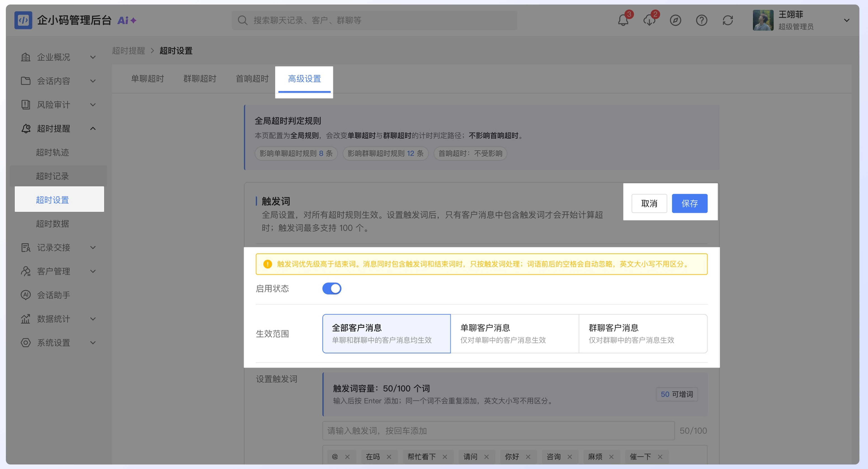The height and width of the screenshot is (469, 868).
Task: Switch to the 高级设置 tab
Action: 304,79
